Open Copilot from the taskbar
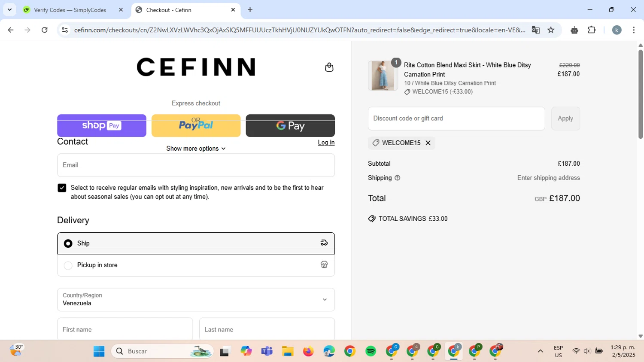This screenshot has height=362, width=644. (246, 352)
